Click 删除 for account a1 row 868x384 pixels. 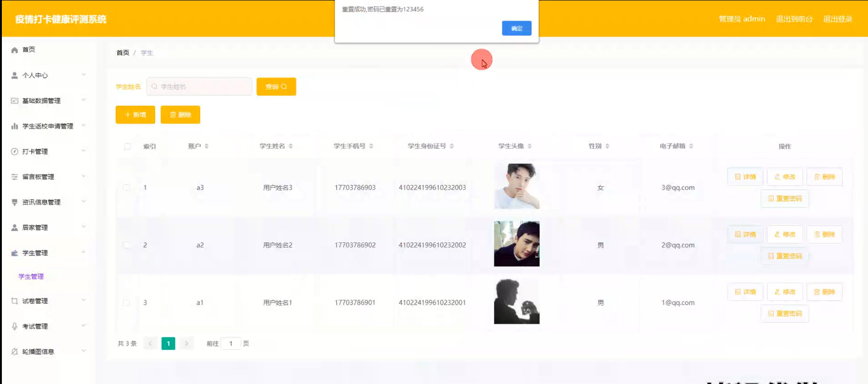pos(825,292)
